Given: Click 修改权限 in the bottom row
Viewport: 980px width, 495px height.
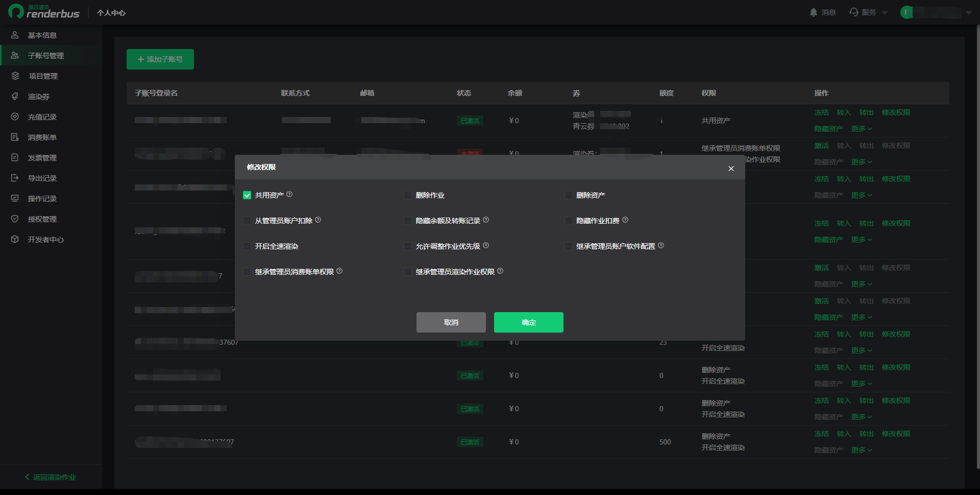Looking at the screenshot, I should 896,434.
